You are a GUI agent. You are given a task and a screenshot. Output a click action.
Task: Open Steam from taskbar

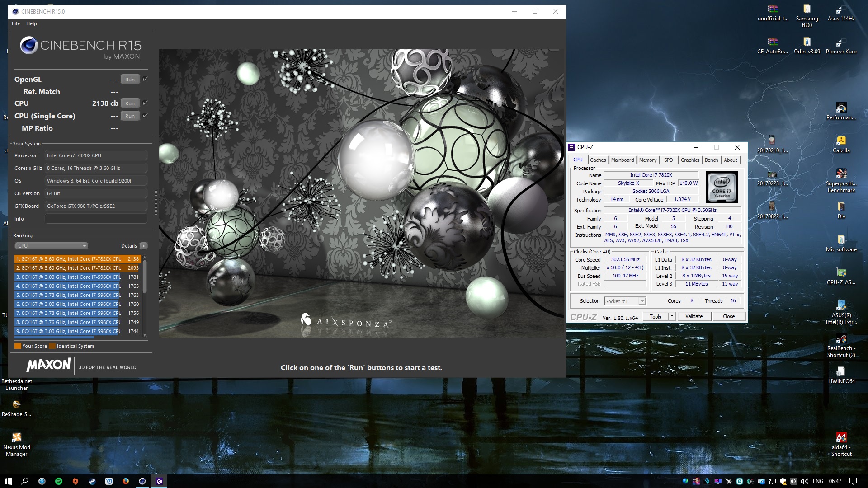[x=92, y=481]
